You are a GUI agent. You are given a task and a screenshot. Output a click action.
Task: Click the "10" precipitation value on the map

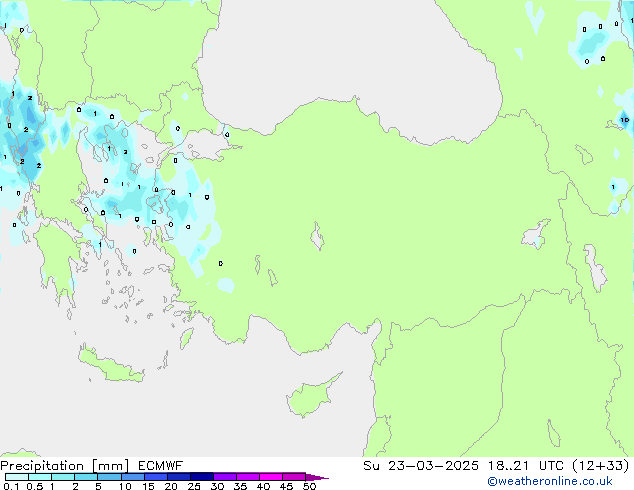[625, 120]
